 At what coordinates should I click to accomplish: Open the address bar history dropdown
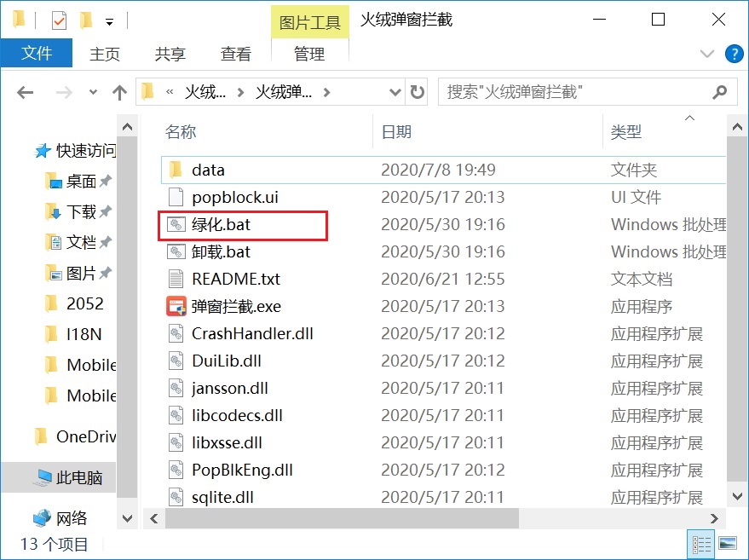395,92
